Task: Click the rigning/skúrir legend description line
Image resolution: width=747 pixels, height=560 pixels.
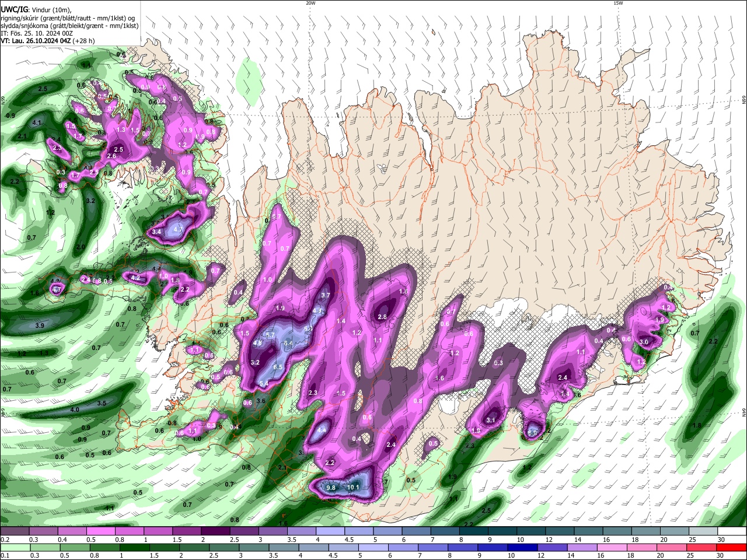Action: click(x=68, y=18)
